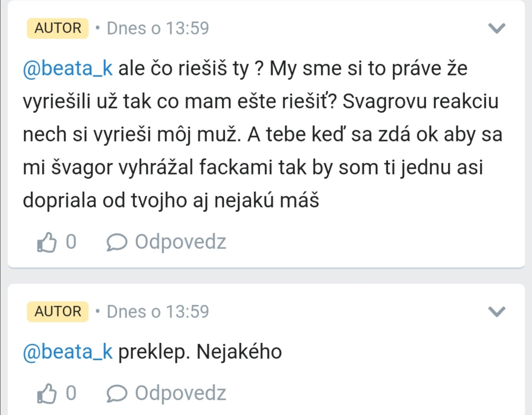Image resolution: width=532 pixels, height=415 pixels.
Task: Click the second comment's 'Dnes o 13:59' timestamp
Action: tap(158, 311)
